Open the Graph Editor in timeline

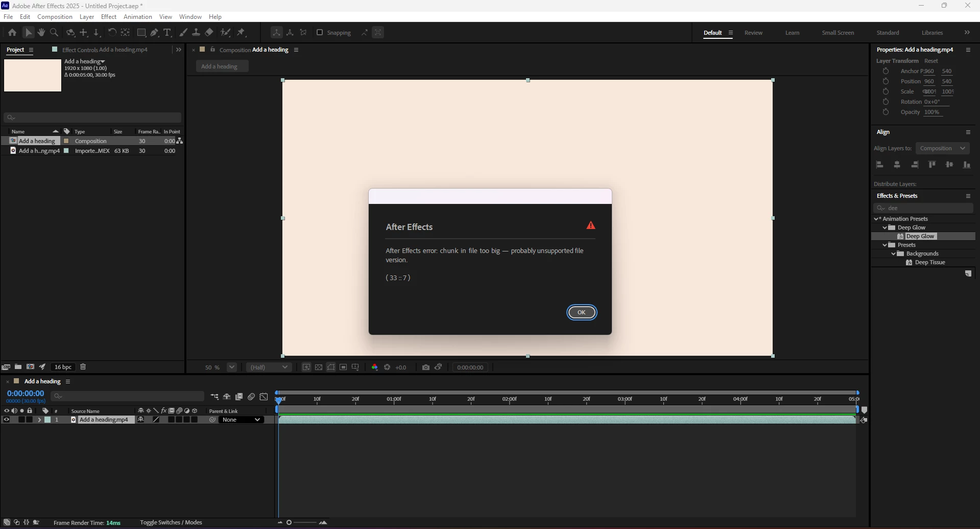[x=264, y=397]
